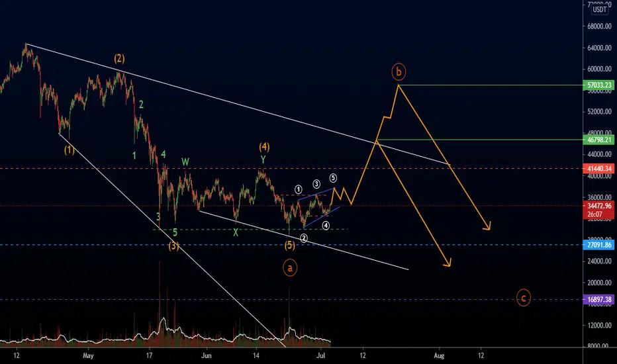Click the 20000.00 price axis value
This screenshot has height=364, width=617.
point(599,283)
